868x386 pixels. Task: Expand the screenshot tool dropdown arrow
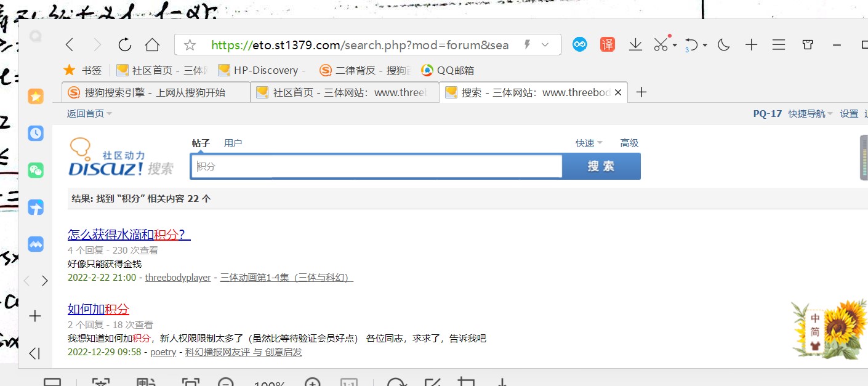[675, 46]
